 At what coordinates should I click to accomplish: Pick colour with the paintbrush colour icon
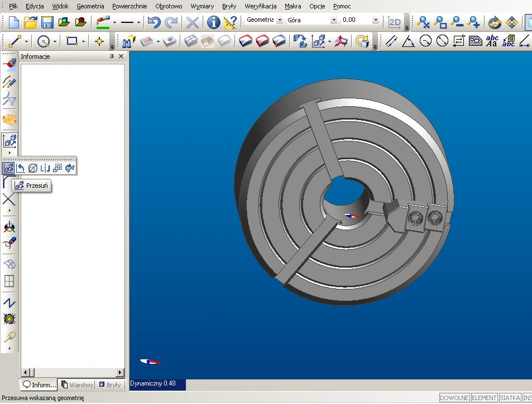click(103, 22)
